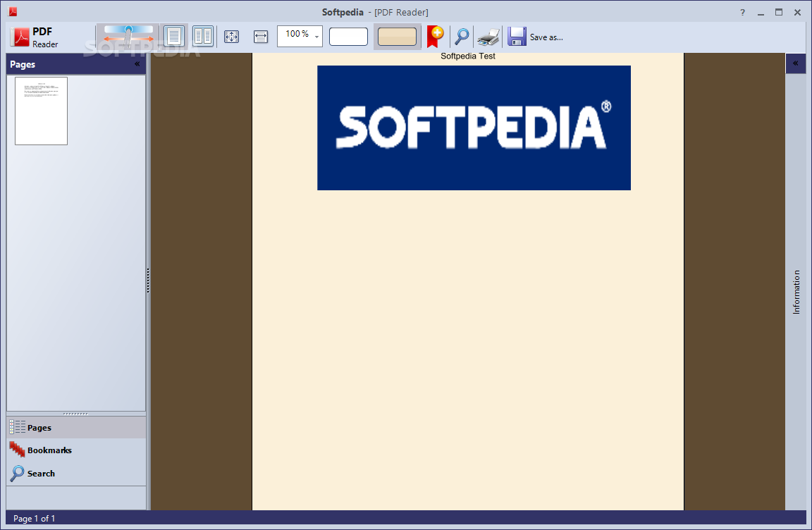Image resolution: width=812 pixels, height=530 pixels.
Task: Click the navigation pane horizontal grip handle
Action: [x=75, y=414]
